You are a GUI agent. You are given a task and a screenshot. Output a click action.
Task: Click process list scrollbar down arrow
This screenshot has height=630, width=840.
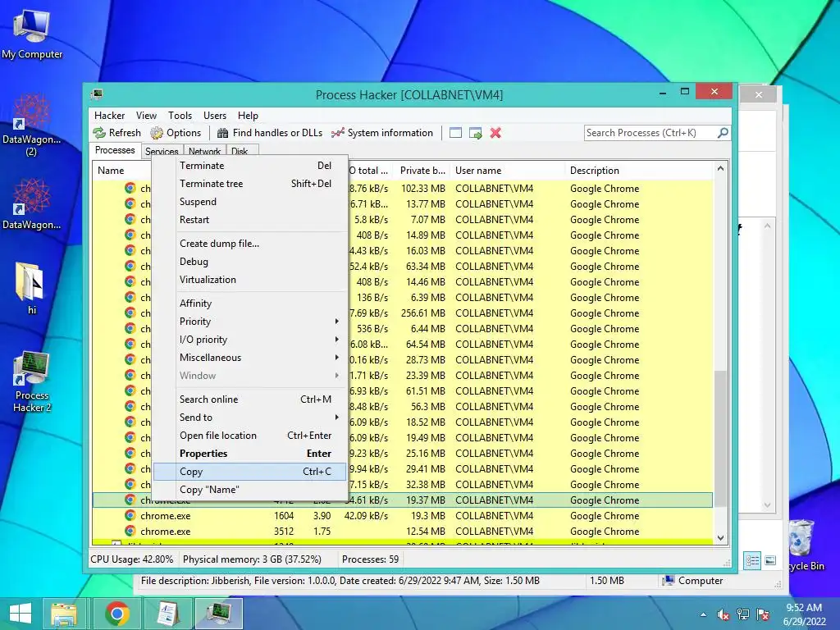720,538
